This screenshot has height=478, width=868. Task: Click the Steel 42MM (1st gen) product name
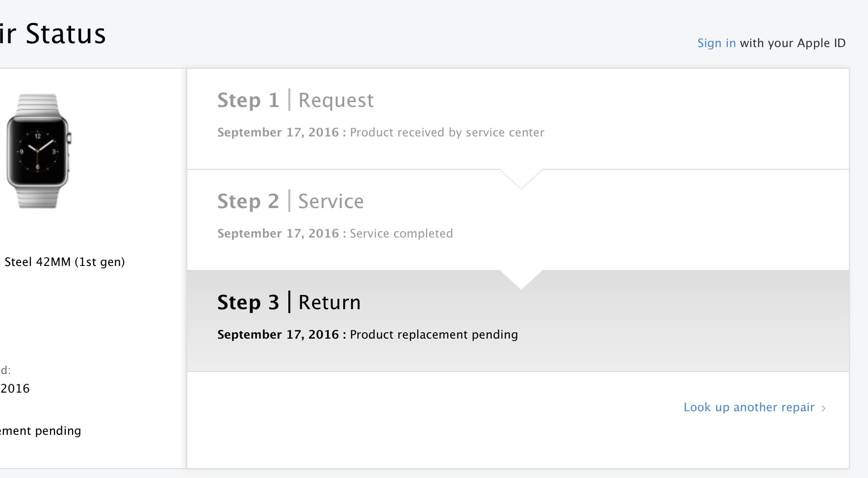[x=64, y=262]
